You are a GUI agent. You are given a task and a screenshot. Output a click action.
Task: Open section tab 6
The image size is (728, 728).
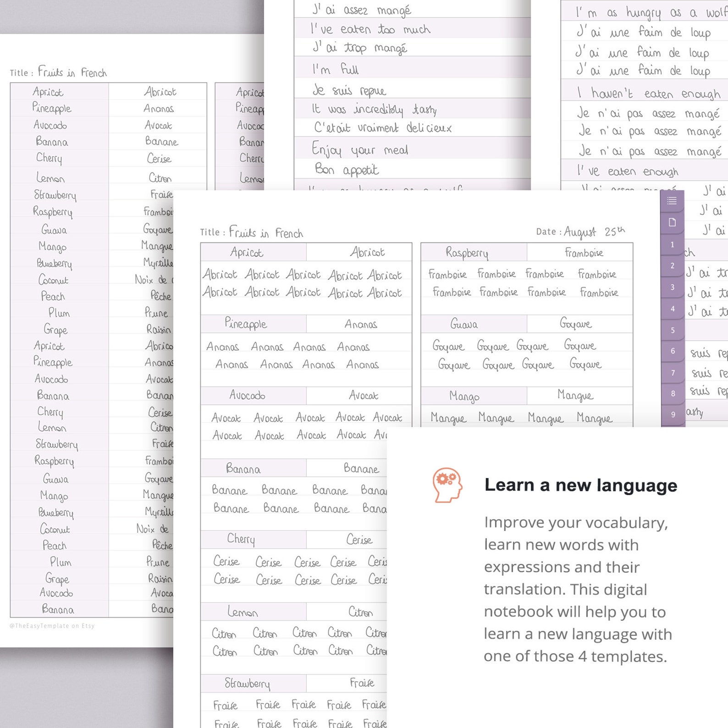click(672, 351)
